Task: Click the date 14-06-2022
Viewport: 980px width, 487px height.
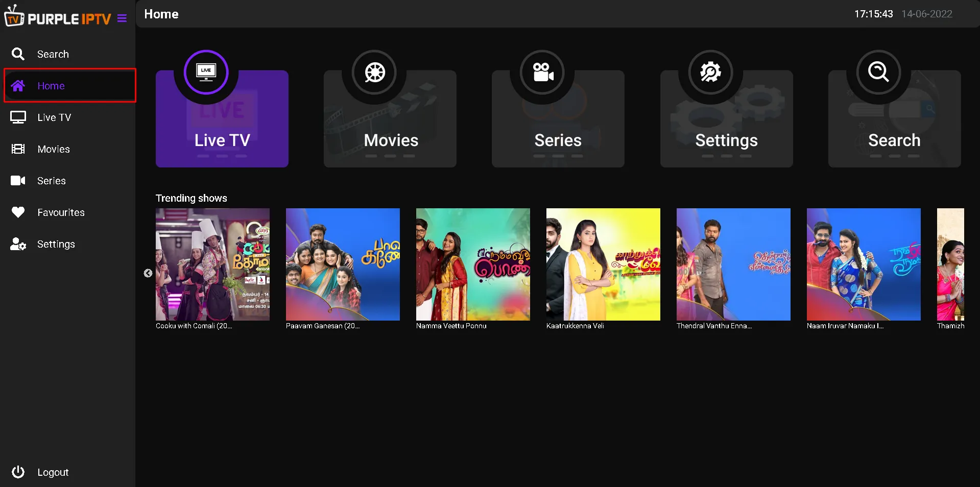Action: (927, 14)
